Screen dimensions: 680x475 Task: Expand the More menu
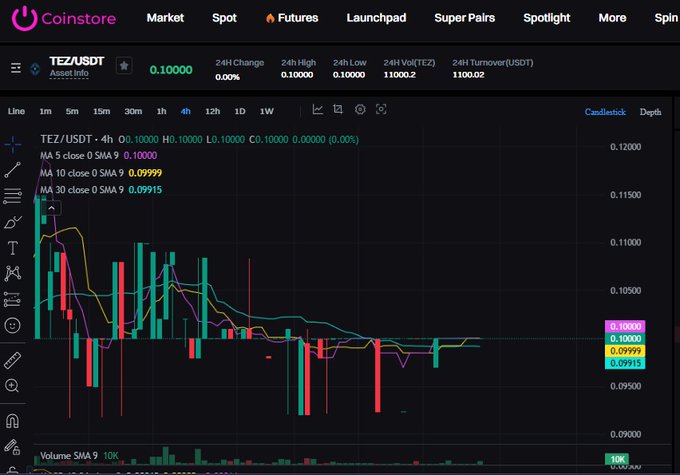pos(612,18)
